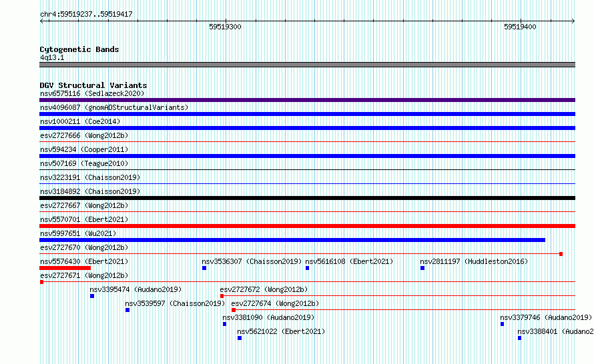Click the nsv3223191 (Chaisson2019) label

coord(90,177)
